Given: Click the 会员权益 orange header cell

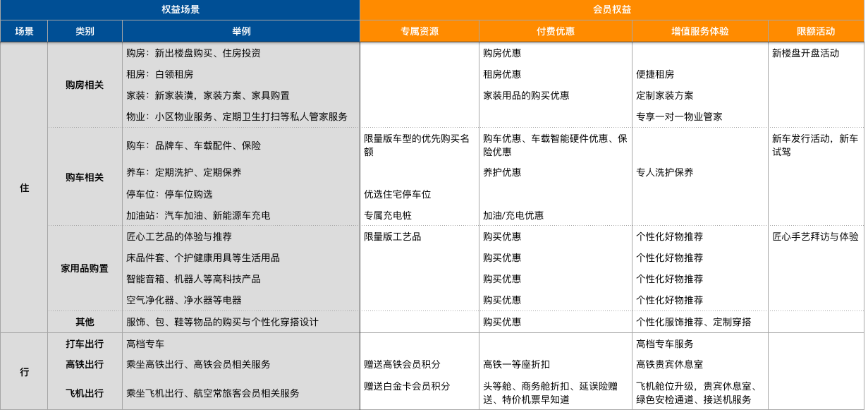Looking at the screenshot, I should [612, 10].
